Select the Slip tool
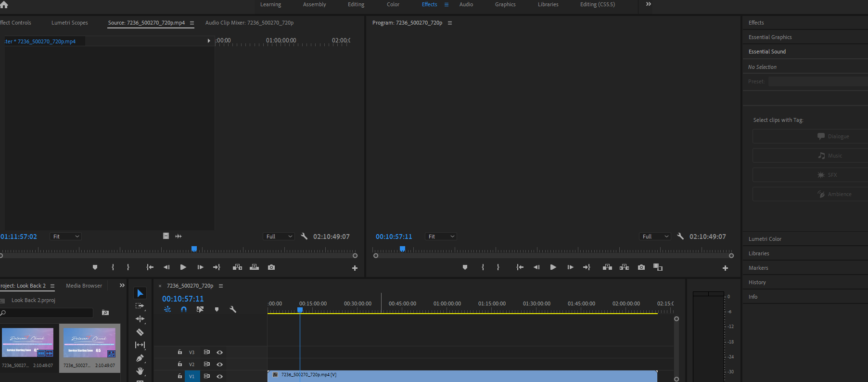The image size is (868, 382). click(x=140, y=345)
